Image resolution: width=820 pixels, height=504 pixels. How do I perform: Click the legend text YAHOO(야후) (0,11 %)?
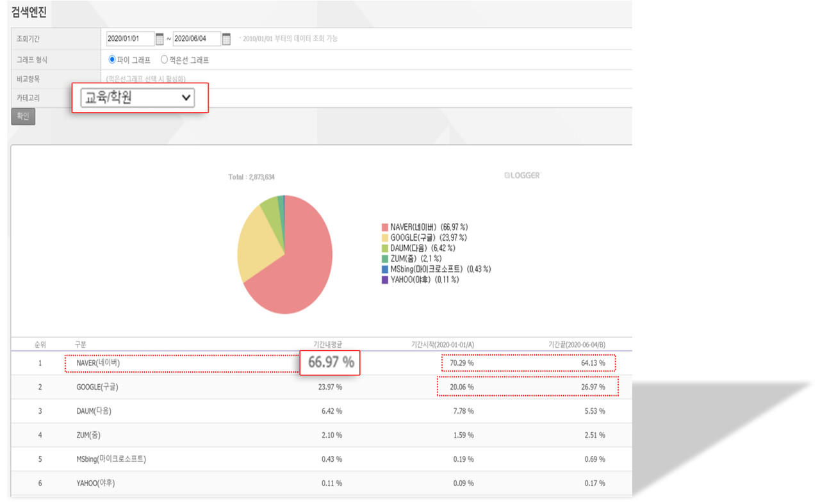click(425, 280)
